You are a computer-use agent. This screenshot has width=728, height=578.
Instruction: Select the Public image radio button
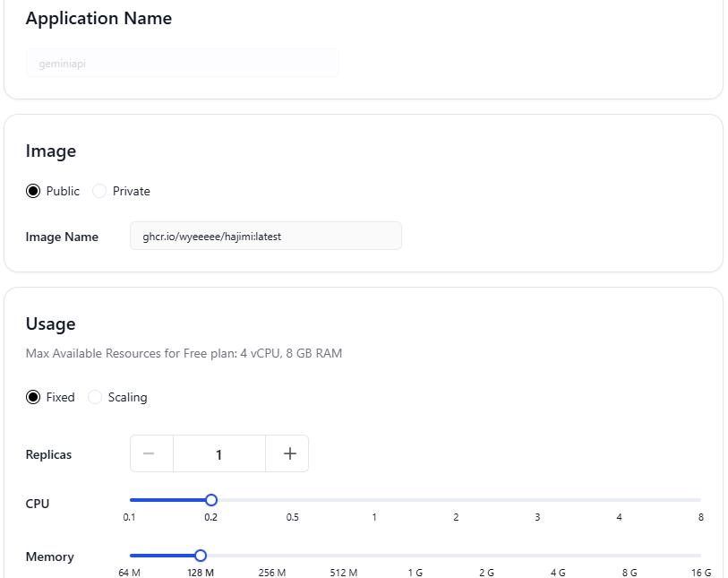pyautogui.click(x=33, y=191)
